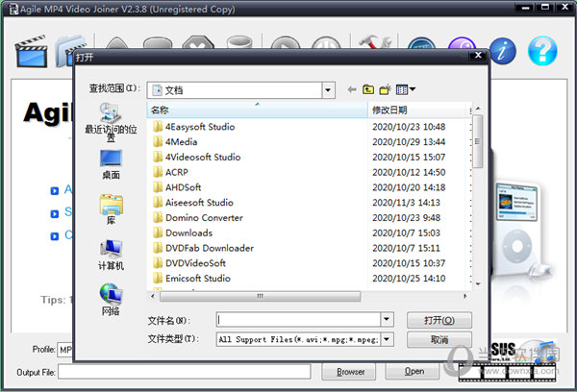Go back with dialog's left arrow icon

pos(352,89)
